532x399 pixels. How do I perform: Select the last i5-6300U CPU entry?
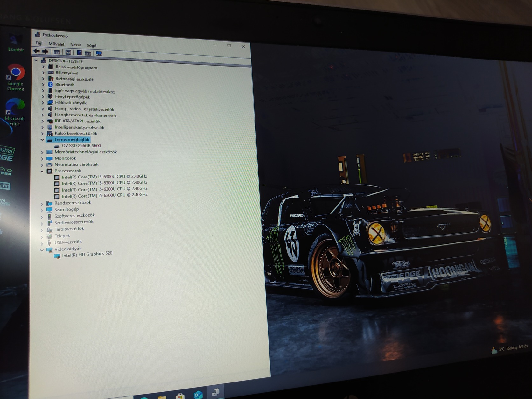pos(105,195)
